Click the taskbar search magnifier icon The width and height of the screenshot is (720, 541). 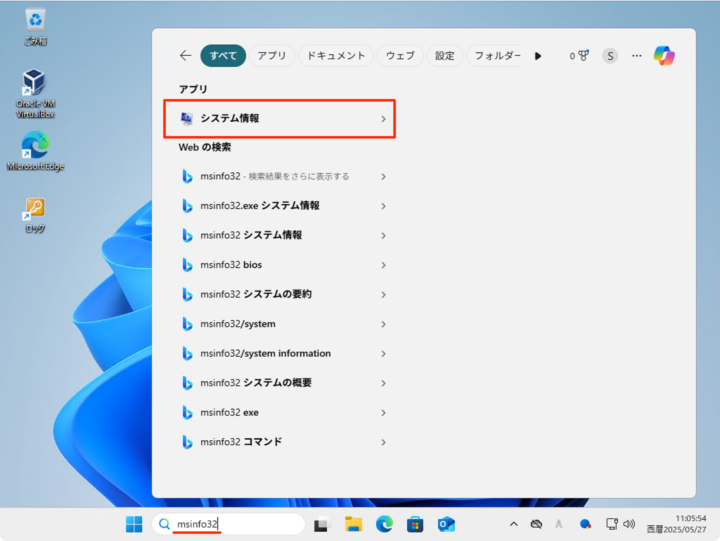click(x=164, y=524)
